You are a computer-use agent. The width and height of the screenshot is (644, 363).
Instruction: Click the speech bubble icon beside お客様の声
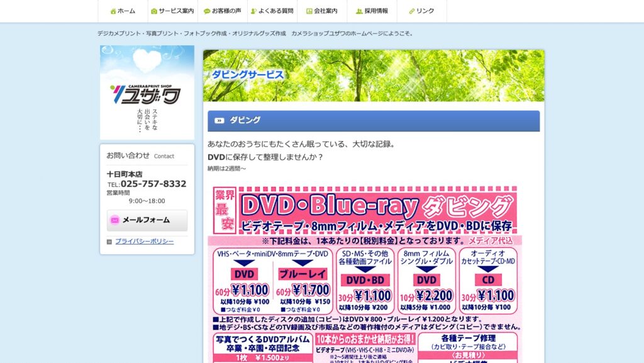pyautogui.click(x=206, y=11)
